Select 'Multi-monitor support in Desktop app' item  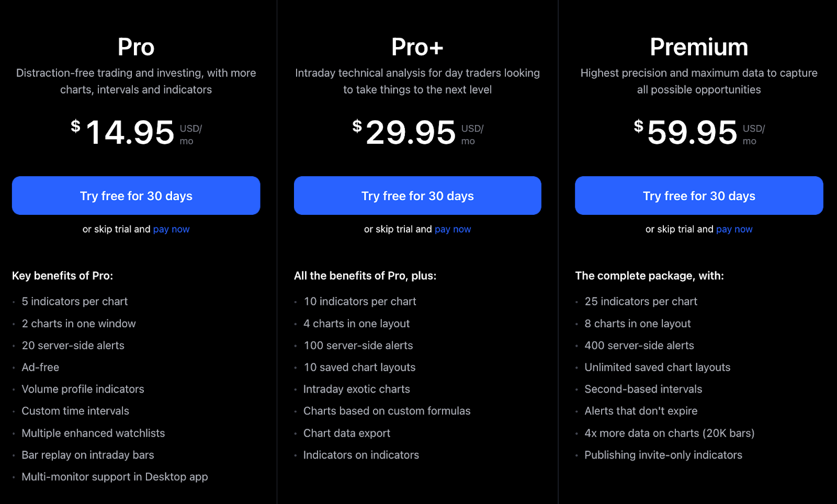(115, 477)
